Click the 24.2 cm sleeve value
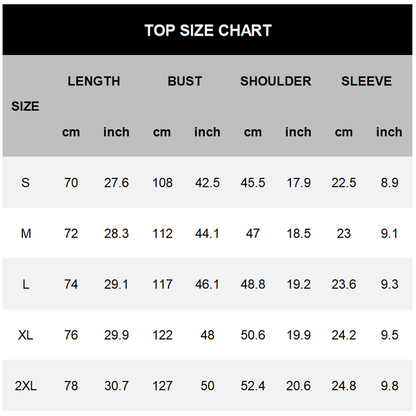The width and height of the screenshot is (416, 416). [x=344, y=335]
